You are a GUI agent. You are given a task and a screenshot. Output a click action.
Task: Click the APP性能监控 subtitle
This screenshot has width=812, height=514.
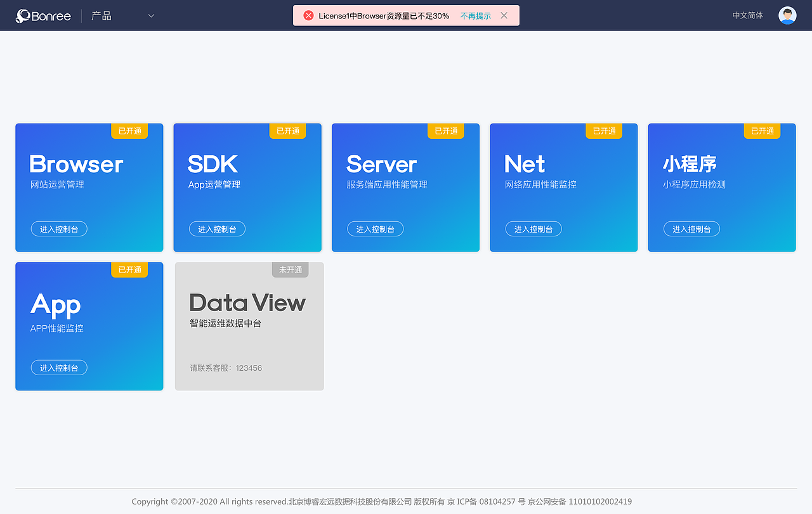coord(57,328)
